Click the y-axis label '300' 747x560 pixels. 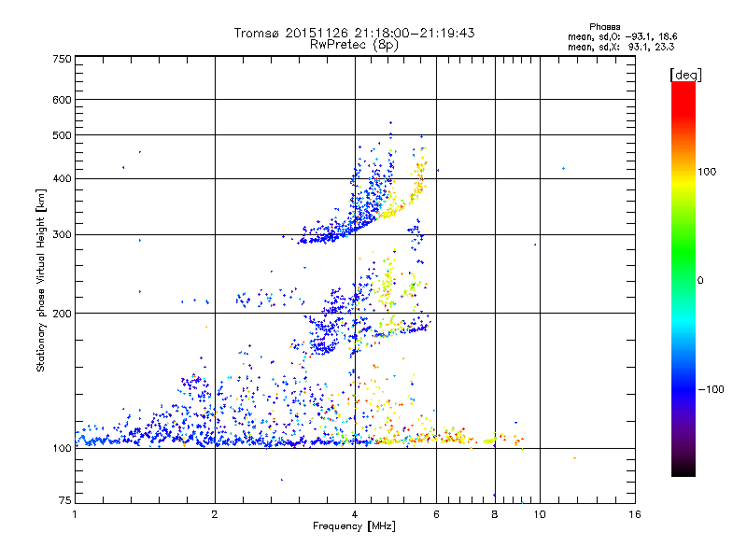63,235
